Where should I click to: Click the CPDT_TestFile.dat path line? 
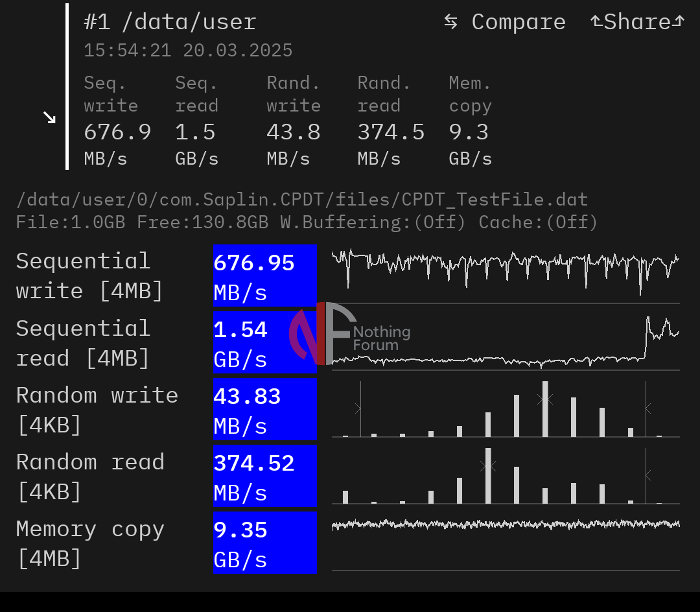[x=302, y=200]
